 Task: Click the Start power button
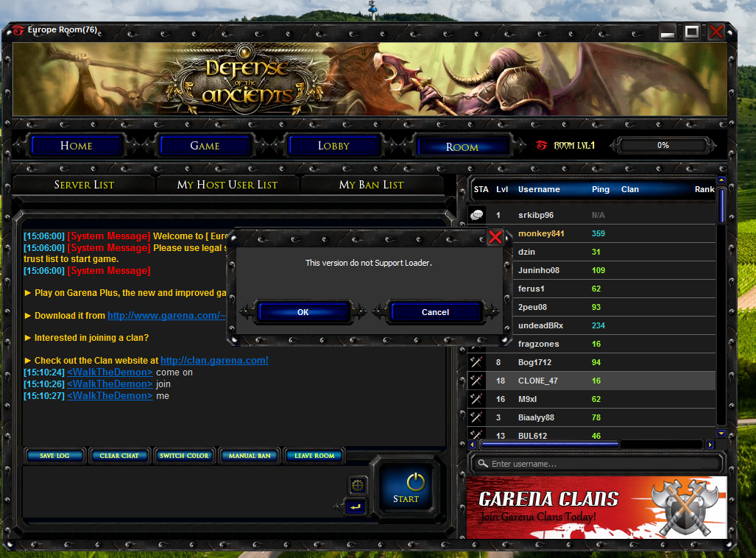(x=406, y=487)
